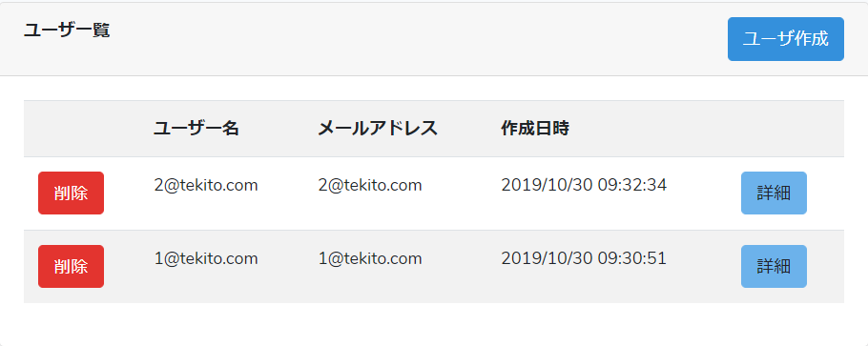Select 1@tekito.com in the ユーザー名 column

tap(206, 258)
